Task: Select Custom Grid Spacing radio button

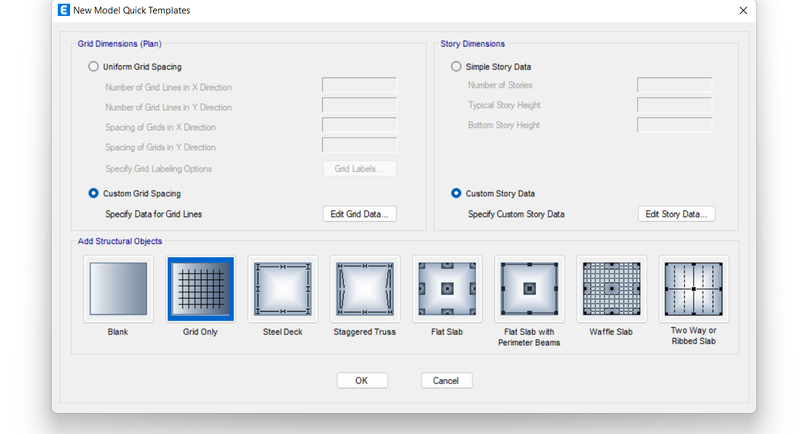Action: (93, 193)
